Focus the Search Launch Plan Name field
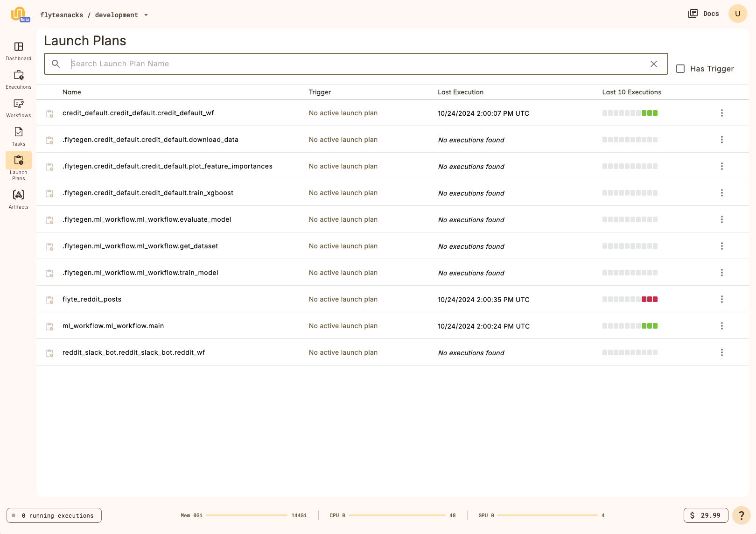Image resolution: width=756 pixels, height=534 pixels. click(x=355, y=64)
